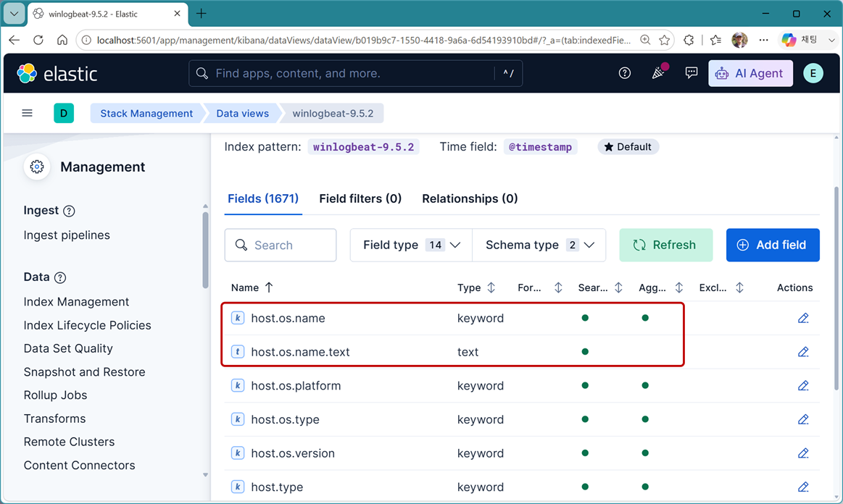Bookmark this page with the star
The width and height of the screenshot is (843, 504).
click(x=665, y=40)
